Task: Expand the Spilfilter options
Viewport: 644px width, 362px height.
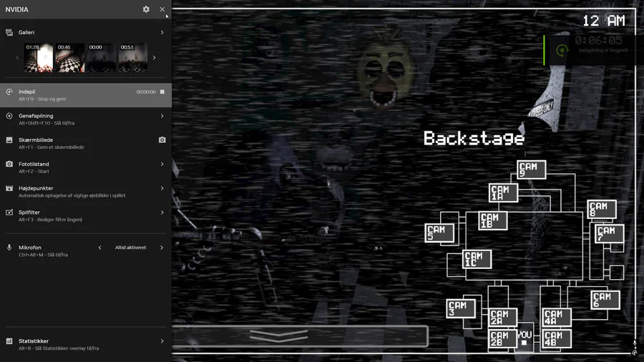Action: (x=162, y=212)
